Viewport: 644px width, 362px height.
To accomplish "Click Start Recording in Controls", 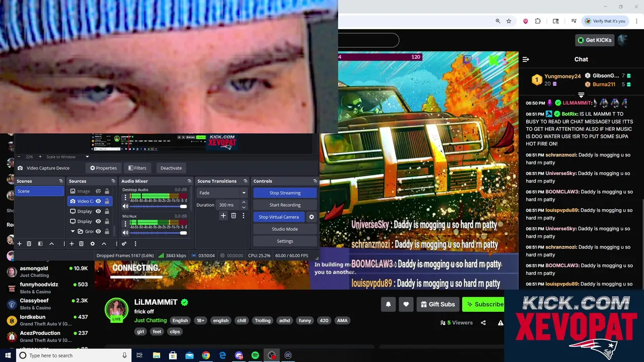I will pos(285,205).
